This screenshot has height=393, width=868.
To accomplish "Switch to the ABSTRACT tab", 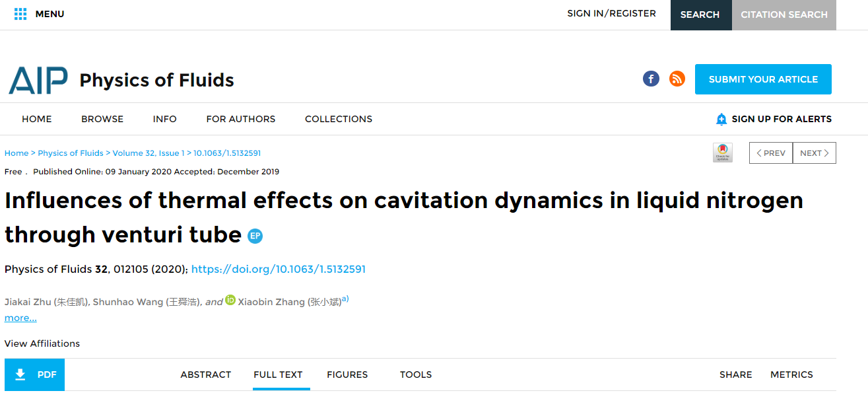I will tap(206, 375).
